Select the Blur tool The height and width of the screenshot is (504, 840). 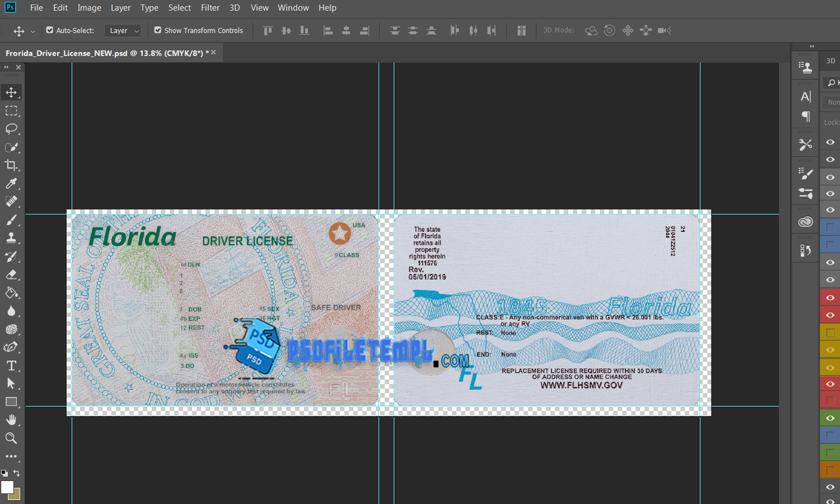pos(12,310)
